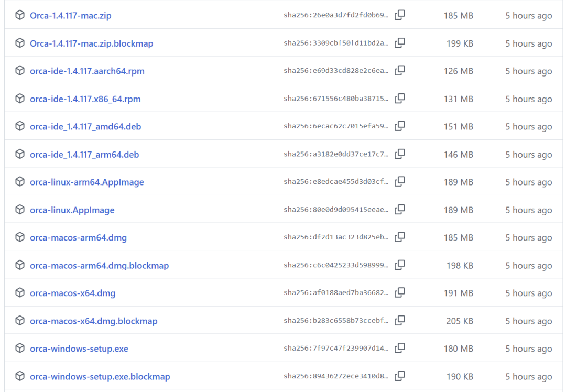
Task: Copy hash for orca-ide-1.4.117.x86_64.rpm
Action: [399, 99]
